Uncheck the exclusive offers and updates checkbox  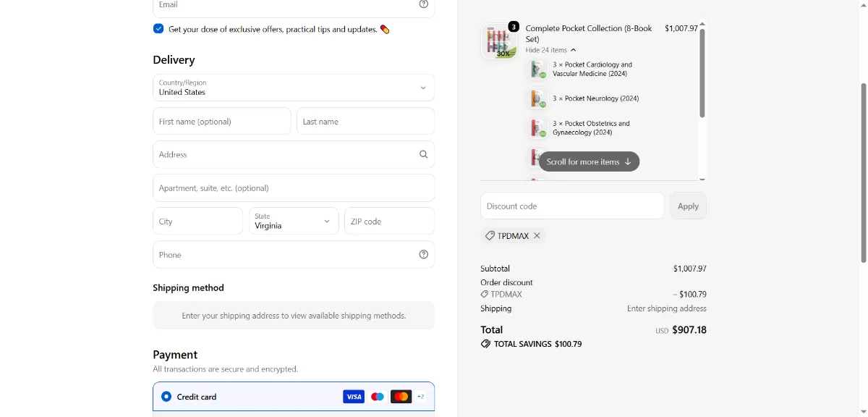(x=158, y=29)
